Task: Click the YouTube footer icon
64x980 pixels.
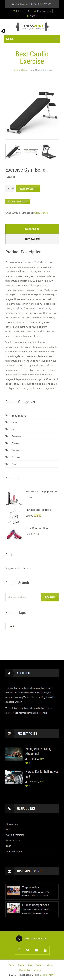Action: [x=45, y=947]
